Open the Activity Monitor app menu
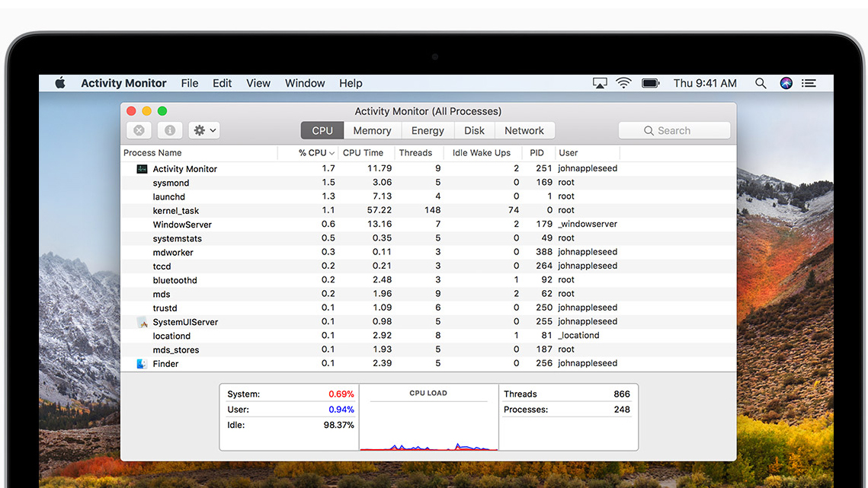The width and height of the screenshot is (868, 488). coord(123,83)
